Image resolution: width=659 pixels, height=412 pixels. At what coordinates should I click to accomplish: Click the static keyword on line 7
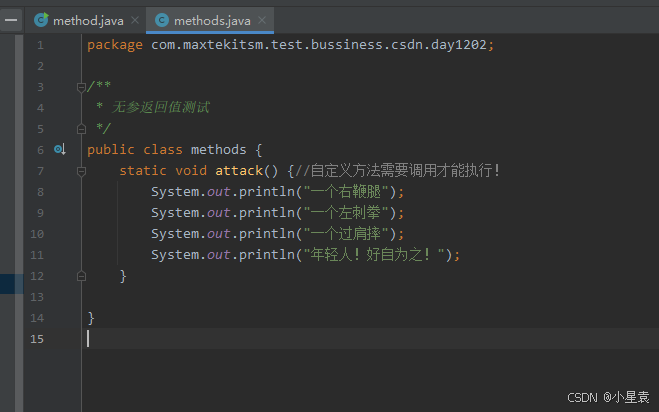(143, 171)
